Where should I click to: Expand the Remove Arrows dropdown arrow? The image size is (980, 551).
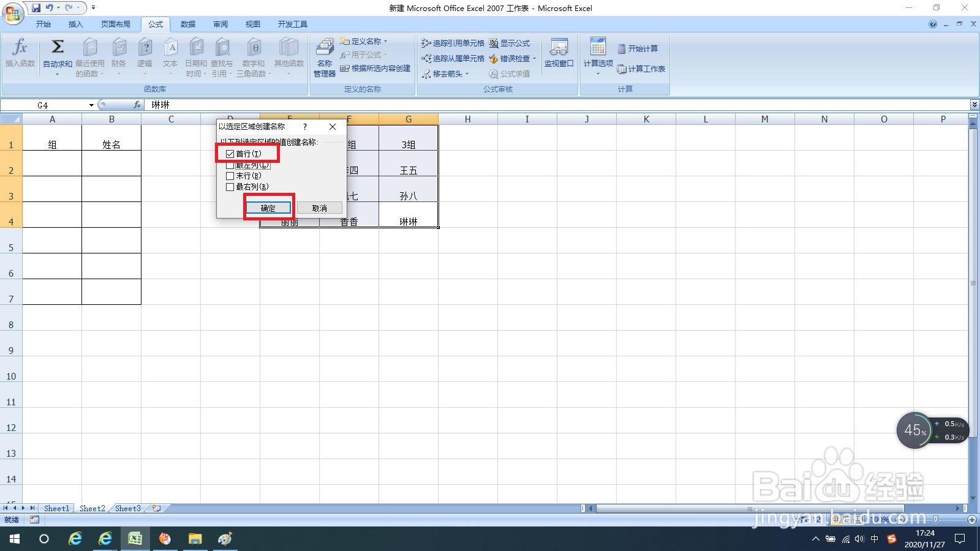tap(467, 73)
